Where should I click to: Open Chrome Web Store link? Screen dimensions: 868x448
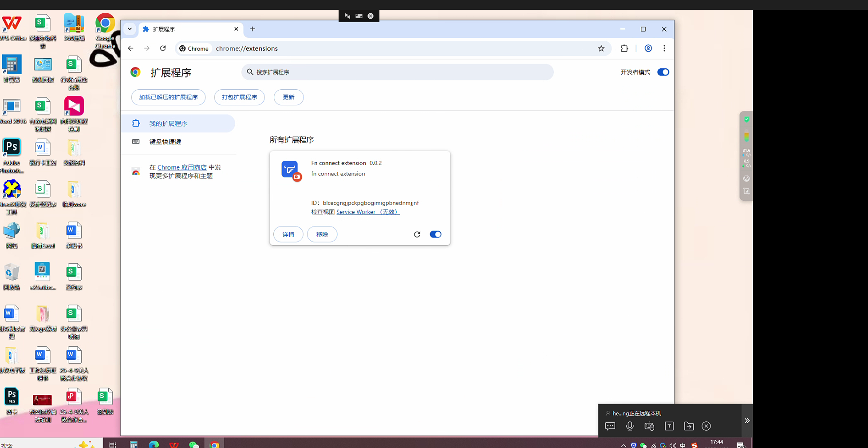tap(182, 167)
